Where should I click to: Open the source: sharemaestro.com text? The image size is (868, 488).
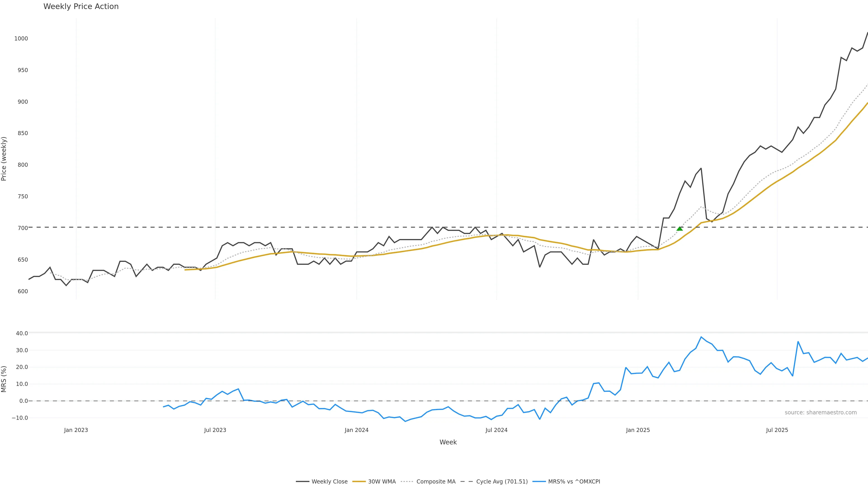click(x=821, y=413)
